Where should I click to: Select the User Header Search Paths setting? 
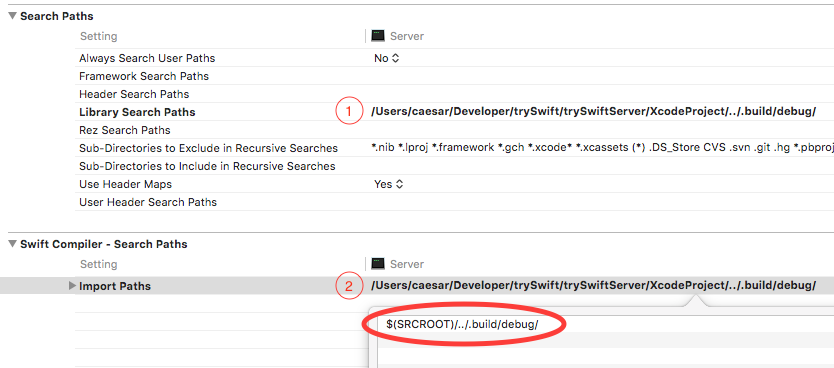pos(148,203)
